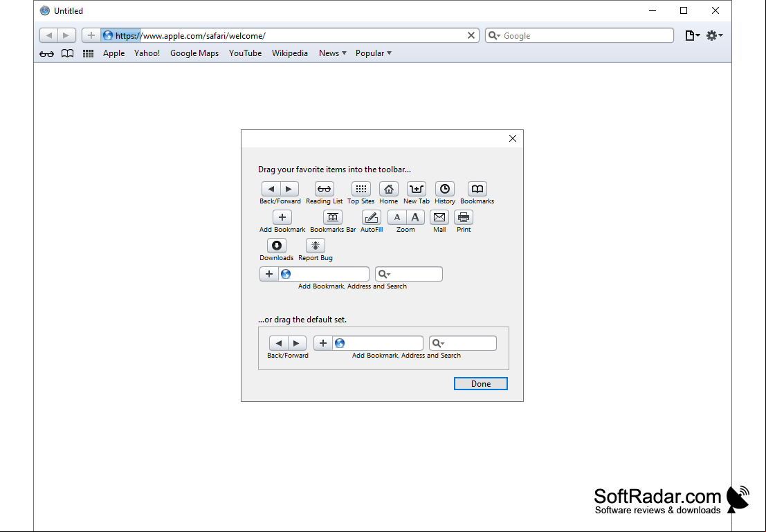Choose the AutoFill pencil icon
This screenshot has width=766, height=532.
[x=372, y=217]
